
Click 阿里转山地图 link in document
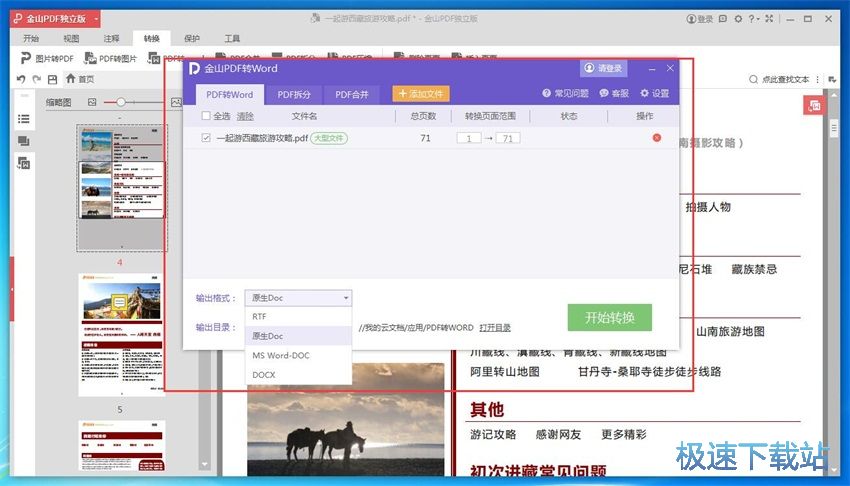click(x=505, y=372)
